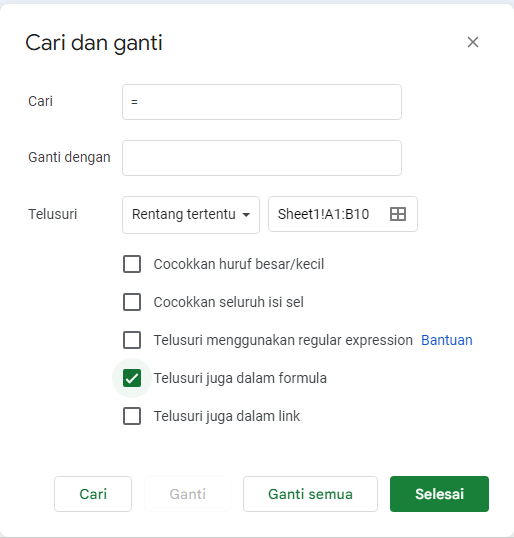This screenshot has width=514, height=538.
Task: Click the select data range grid icon
Action: (x=398, y=214)
